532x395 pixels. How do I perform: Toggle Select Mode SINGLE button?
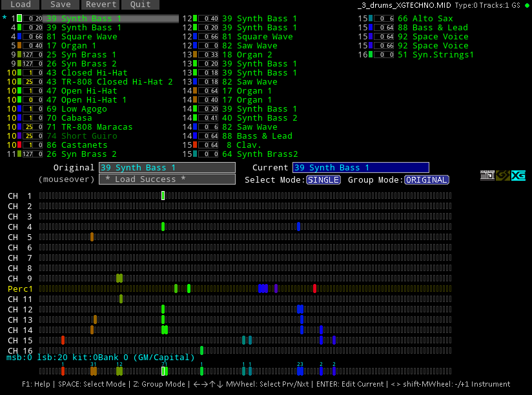click(323, 180)
